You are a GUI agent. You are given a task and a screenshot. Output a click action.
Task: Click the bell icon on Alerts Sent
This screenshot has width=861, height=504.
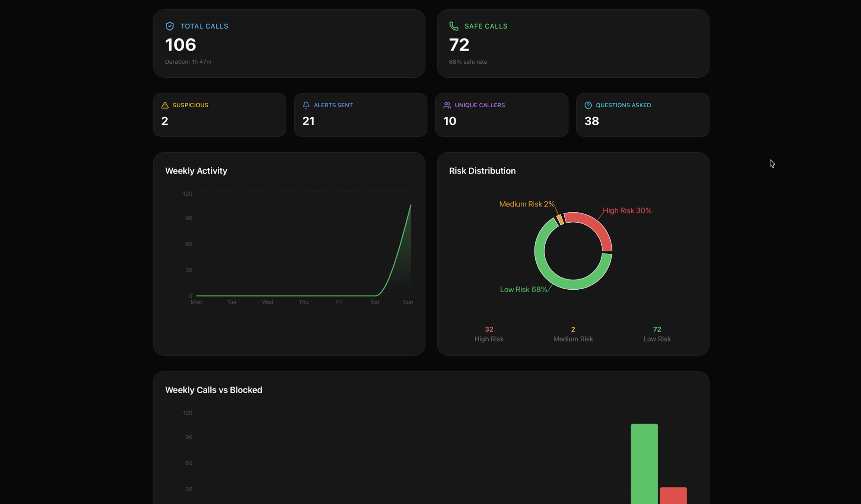pos(306,105)
